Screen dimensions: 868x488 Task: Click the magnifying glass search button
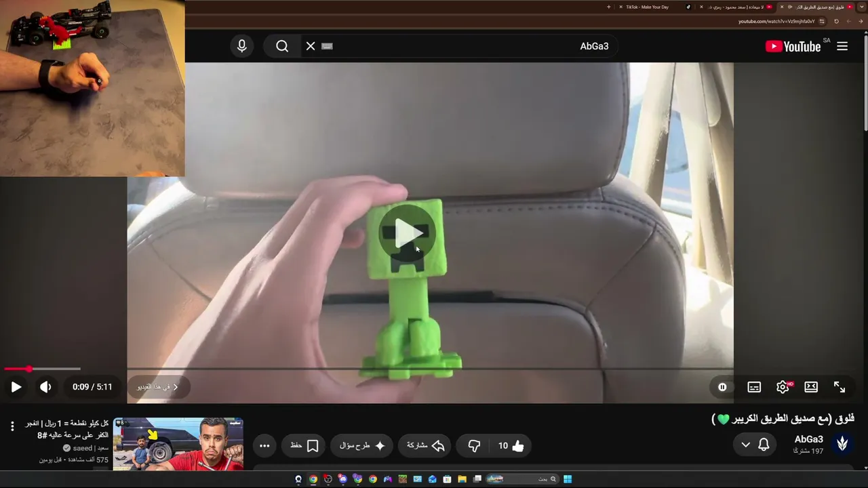point(282,46)
